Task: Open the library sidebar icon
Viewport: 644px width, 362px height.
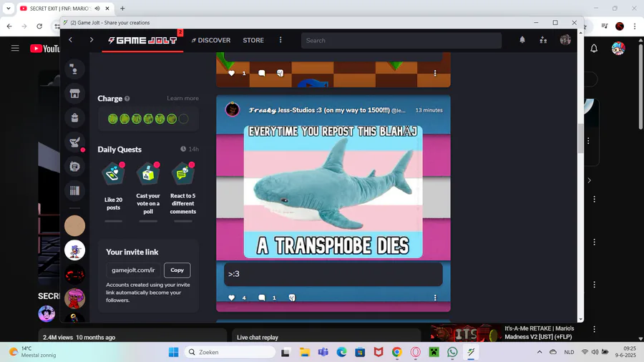Action: click(x=74, y=190)
